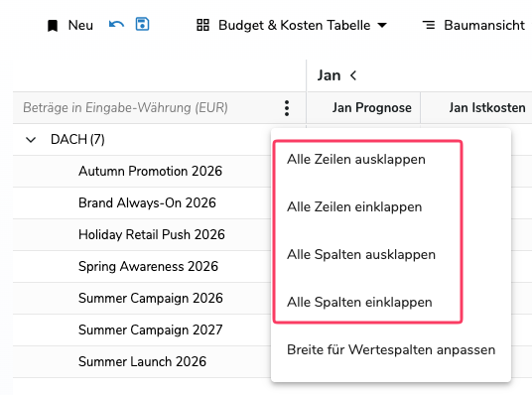This screenshot has height=395, width=532.
Task: Click the bookmark icon beside Neu
Action: [x=53, y=26]
